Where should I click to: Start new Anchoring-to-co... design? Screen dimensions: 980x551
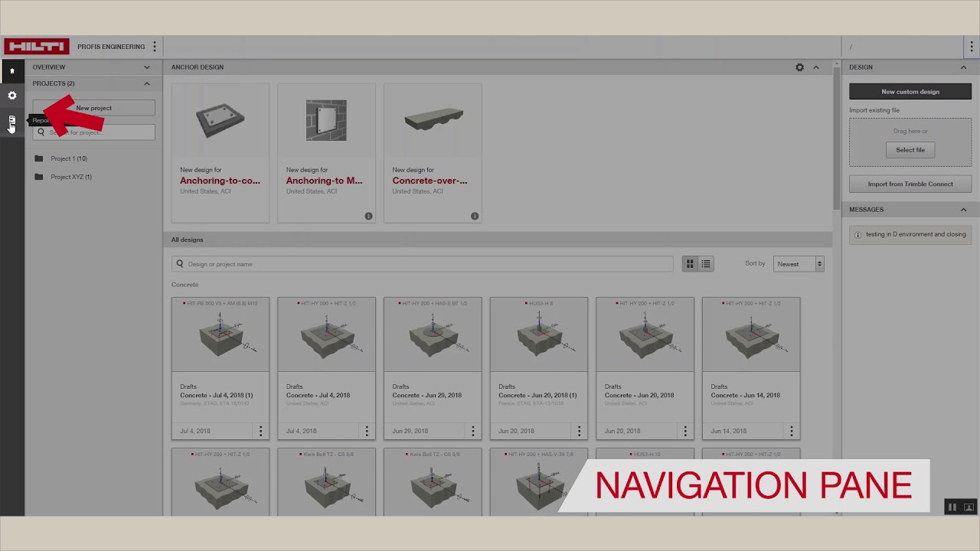point(220,153)
